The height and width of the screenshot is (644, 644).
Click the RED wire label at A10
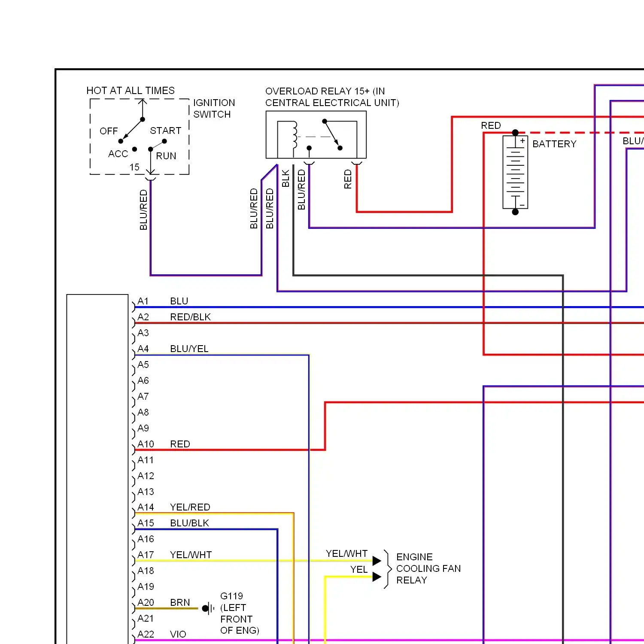click(x=180, y=444)
